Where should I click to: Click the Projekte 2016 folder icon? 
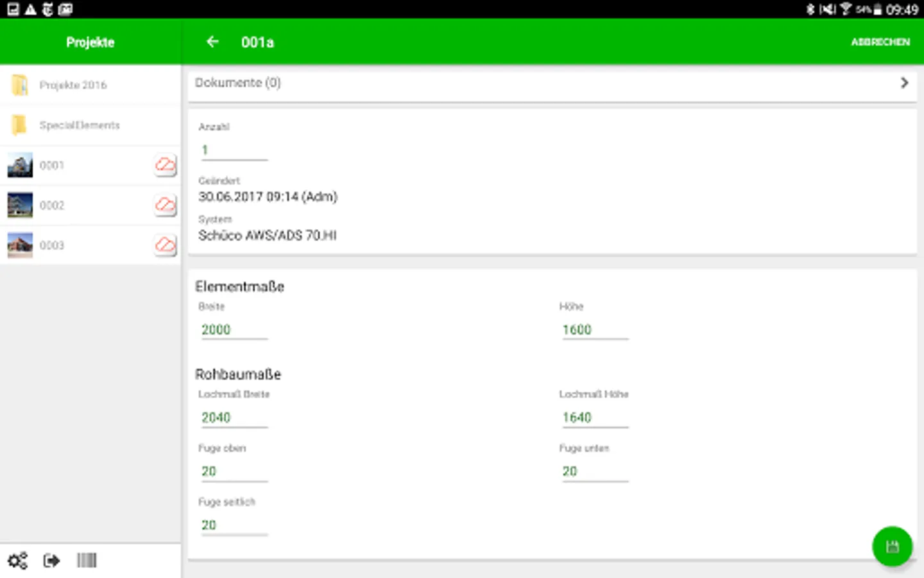(x=20, y=85)
